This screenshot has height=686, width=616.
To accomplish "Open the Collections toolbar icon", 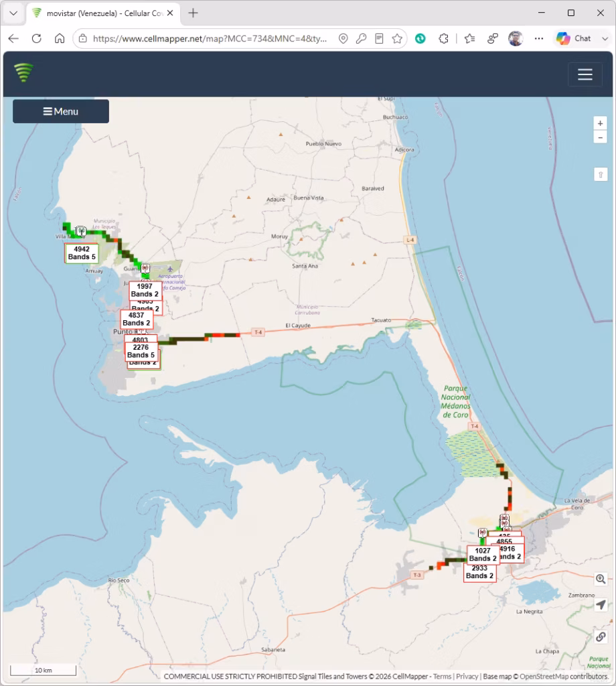I will pos(493,38).
